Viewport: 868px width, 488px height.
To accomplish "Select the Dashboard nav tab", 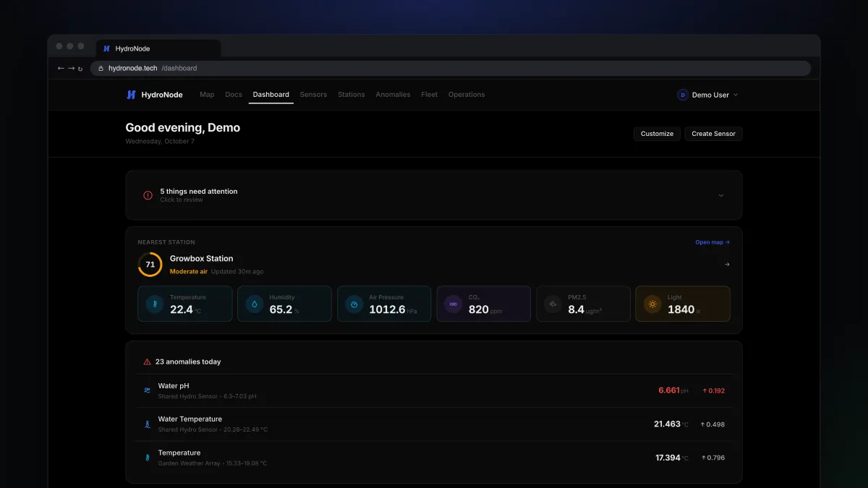I will pos(271,95).
